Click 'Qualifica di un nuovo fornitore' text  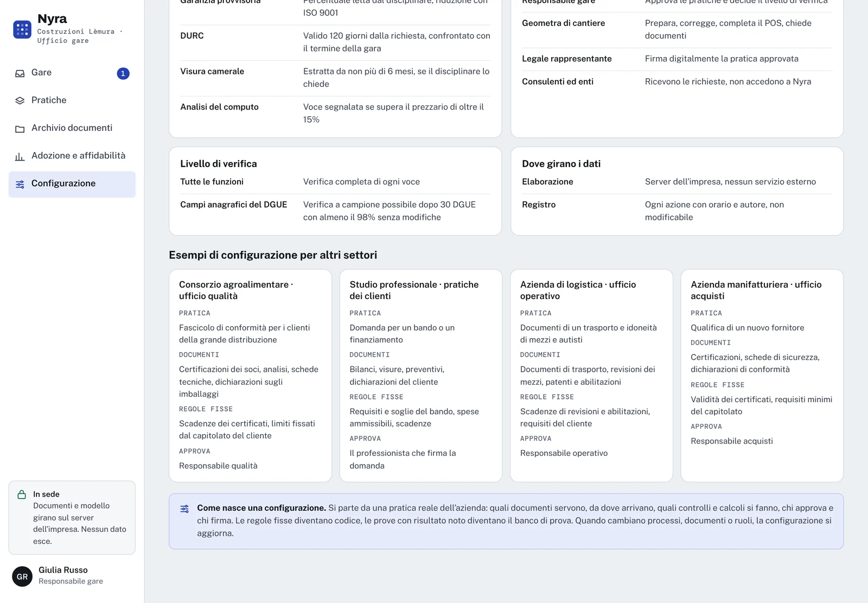pyautogui.click(x=748, y=328)
